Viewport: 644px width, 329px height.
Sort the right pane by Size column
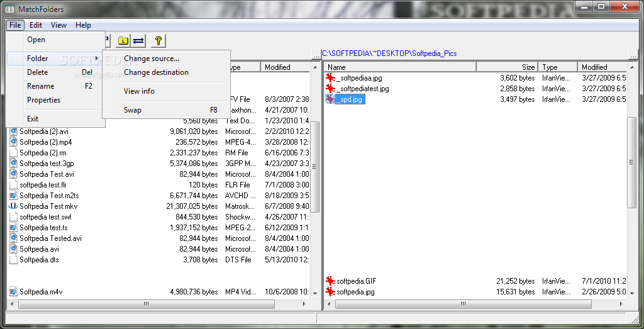pyautogui.click(x=507, y=67)
